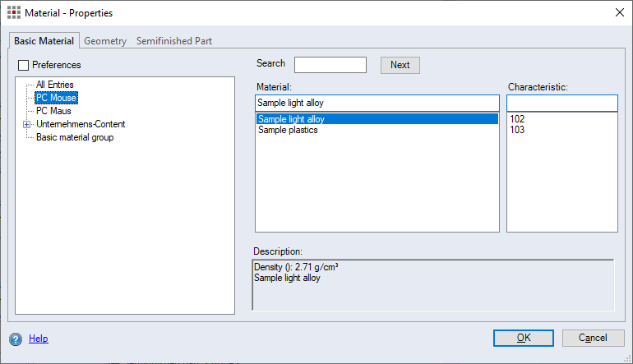Select PC Maus tree entry
This screenshot has height=364, width=633.
(x=53, y=111)
